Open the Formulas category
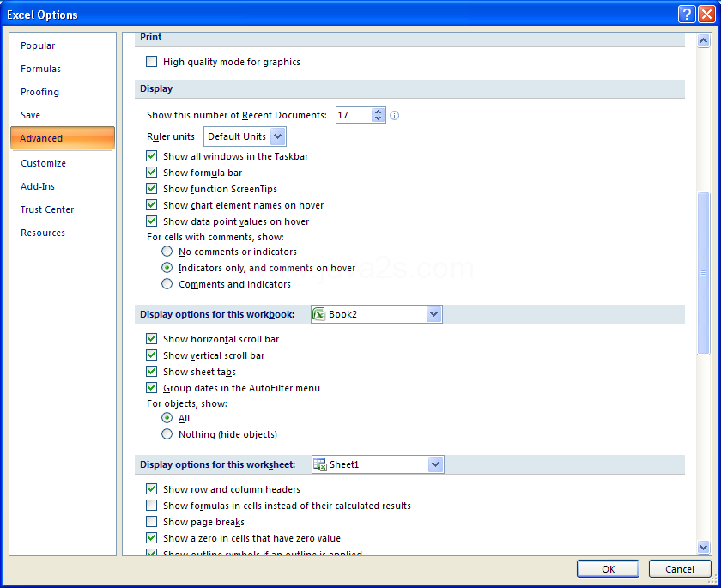 [x=63, y=69]
